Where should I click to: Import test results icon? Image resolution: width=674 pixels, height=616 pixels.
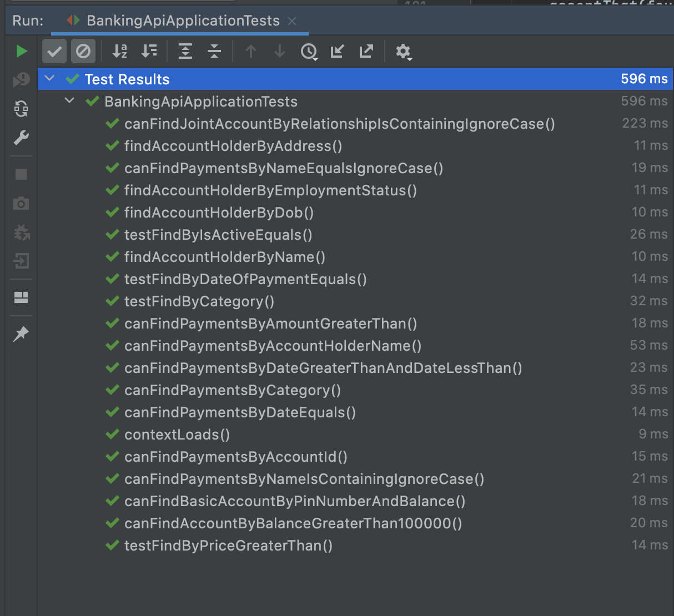tap(338, 52)
